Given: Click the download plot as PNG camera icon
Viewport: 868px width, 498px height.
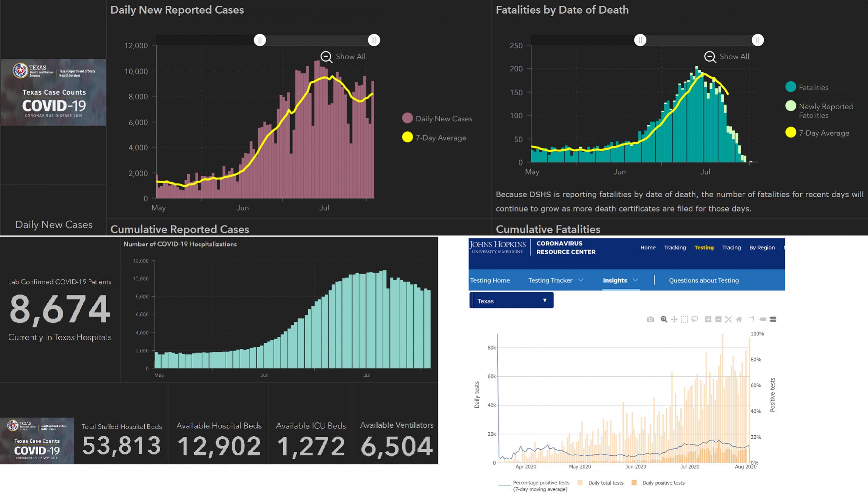Looking at the screenshot, I should pyautogui.click(x=650, y=319).
